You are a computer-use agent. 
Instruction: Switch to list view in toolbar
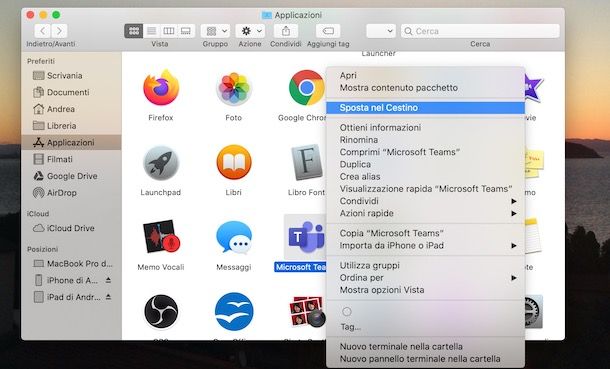click(x=152, y=31)
